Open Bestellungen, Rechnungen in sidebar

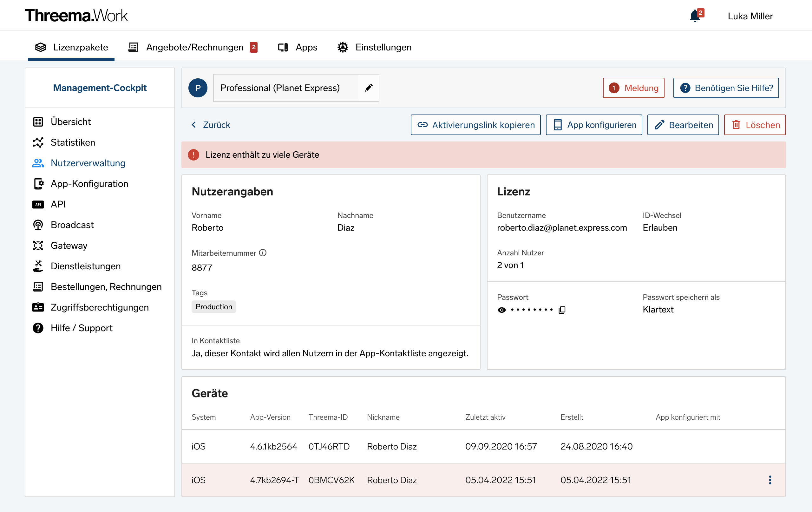pyautogui.click(x=106, y=287)
